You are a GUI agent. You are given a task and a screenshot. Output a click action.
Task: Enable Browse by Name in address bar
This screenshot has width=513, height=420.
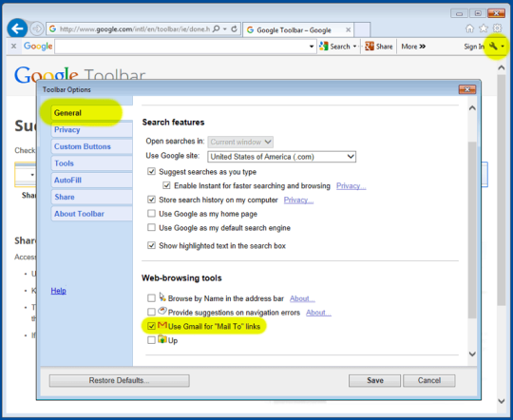point(151,297)
